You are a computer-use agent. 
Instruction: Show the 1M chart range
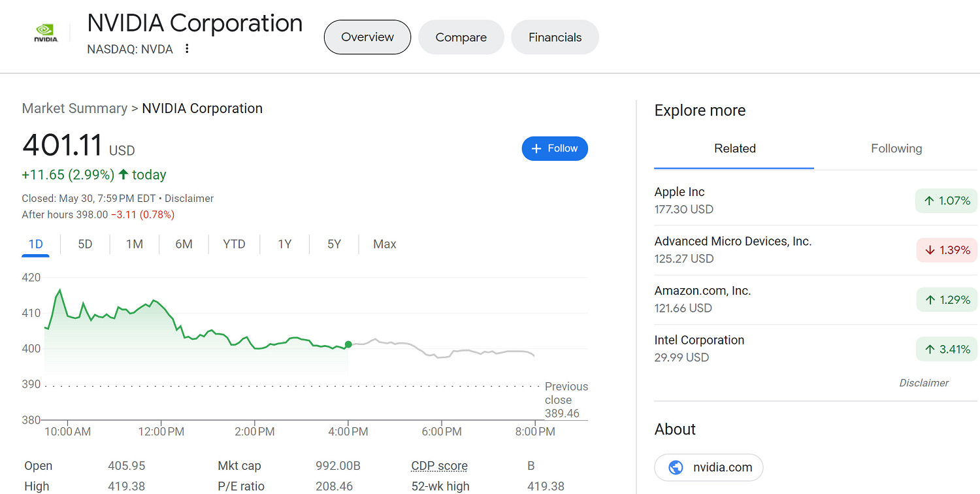coord(135,244)
